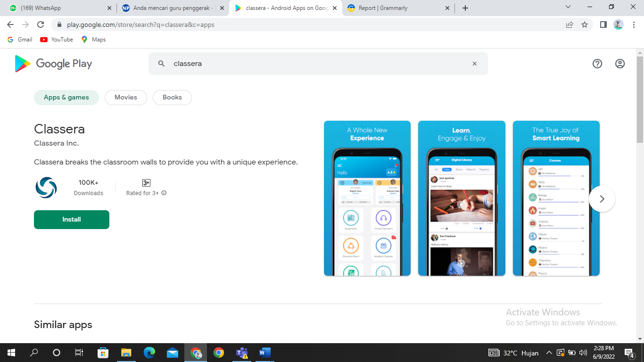Open the Learn, Engage & Enjoy screenshot
This screenshot has width=644, height=362.
[462, 198]
